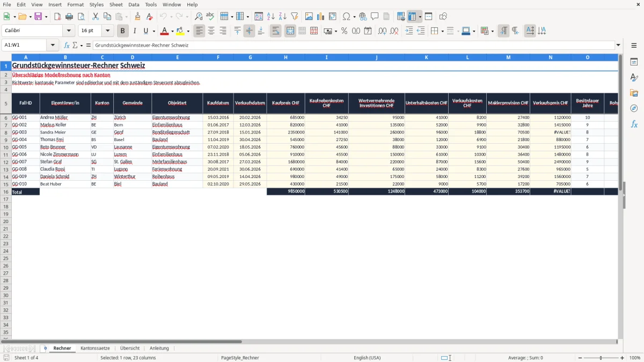Insert a pivot table

333,17
